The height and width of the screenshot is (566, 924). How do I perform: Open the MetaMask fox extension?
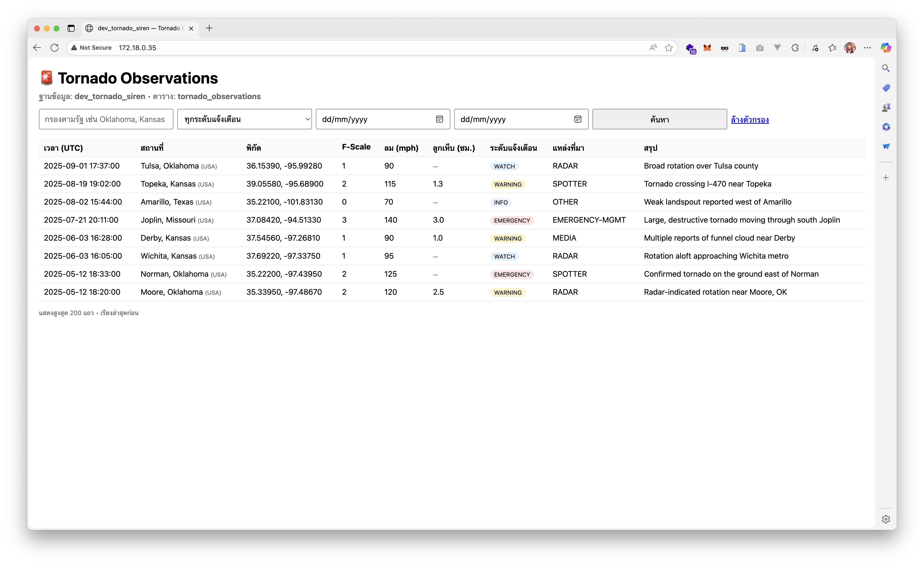coord(707,48)
